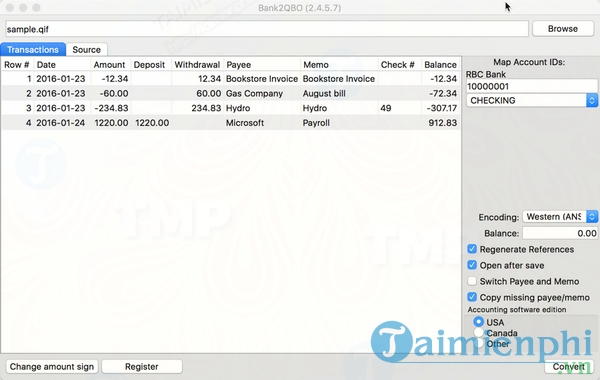The image size is (600, 380).
Task: Click the Convert button
Action: click(x=569, y=367)
